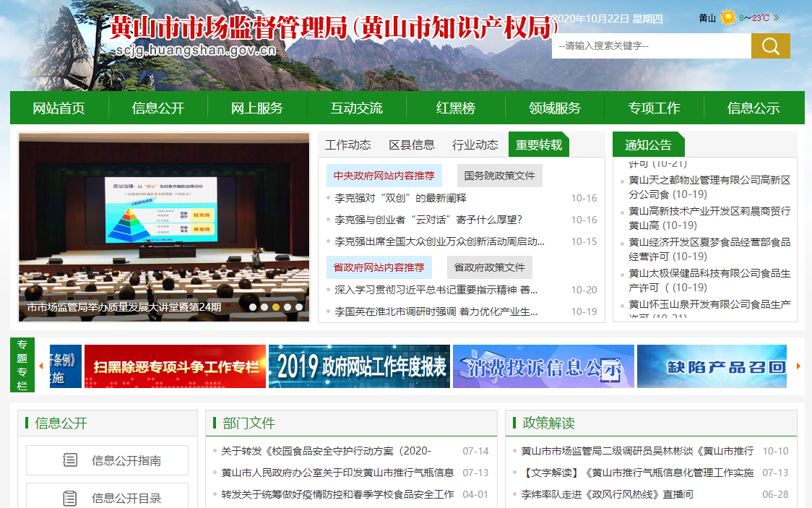Image resolution: width=812 pixels, height=508 pixels.
Task: Open the 专项工作 navigation menu
Action: [x=654, y=108]
